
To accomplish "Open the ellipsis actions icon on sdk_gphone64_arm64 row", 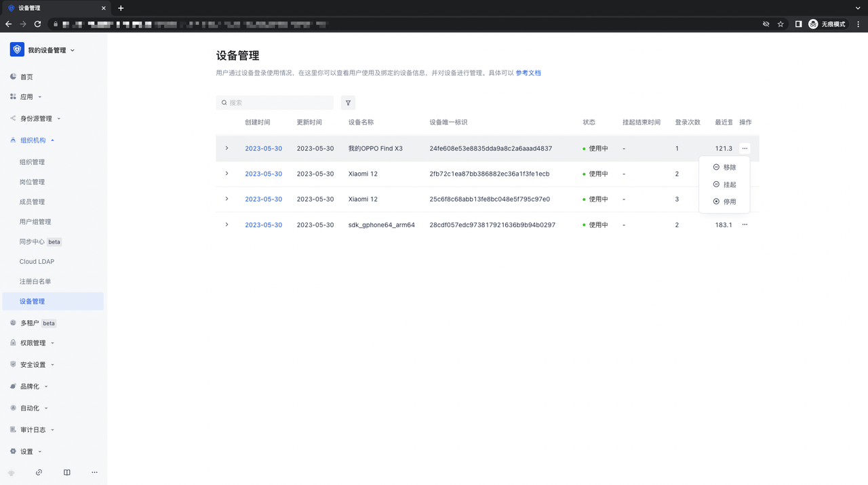I will (x=745, y=225).
